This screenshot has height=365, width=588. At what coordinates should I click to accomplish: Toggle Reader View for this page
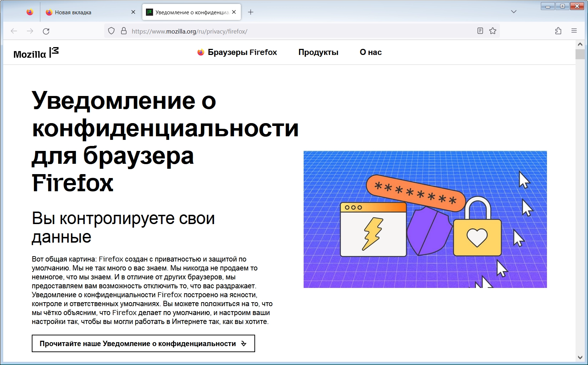point(480,31)
